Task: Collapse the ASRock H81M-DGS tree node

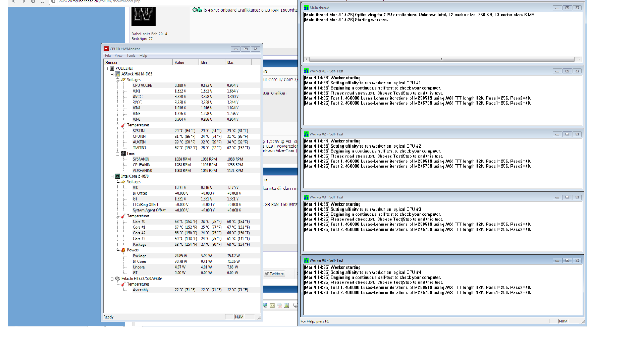Action: (x=112, y=74)
